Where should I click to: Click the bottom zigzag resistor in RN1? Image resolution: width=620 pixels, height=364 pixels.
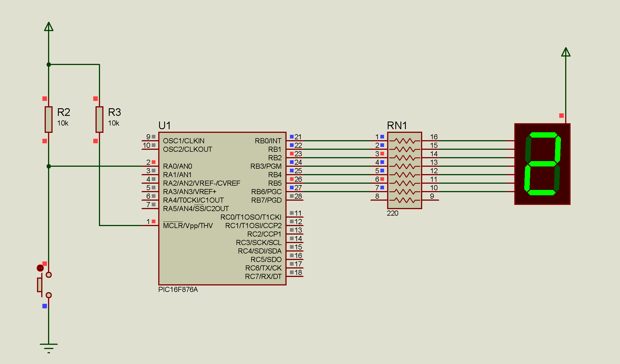point(405,200)
